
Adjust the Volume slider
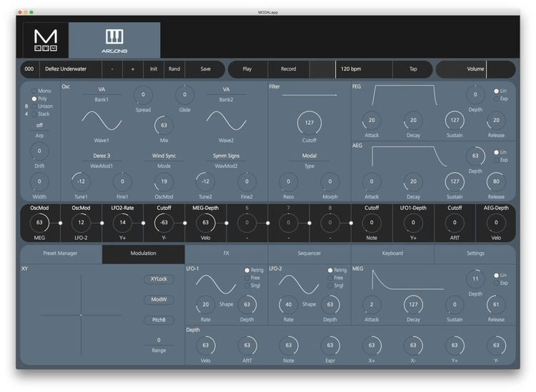[475, 69]
